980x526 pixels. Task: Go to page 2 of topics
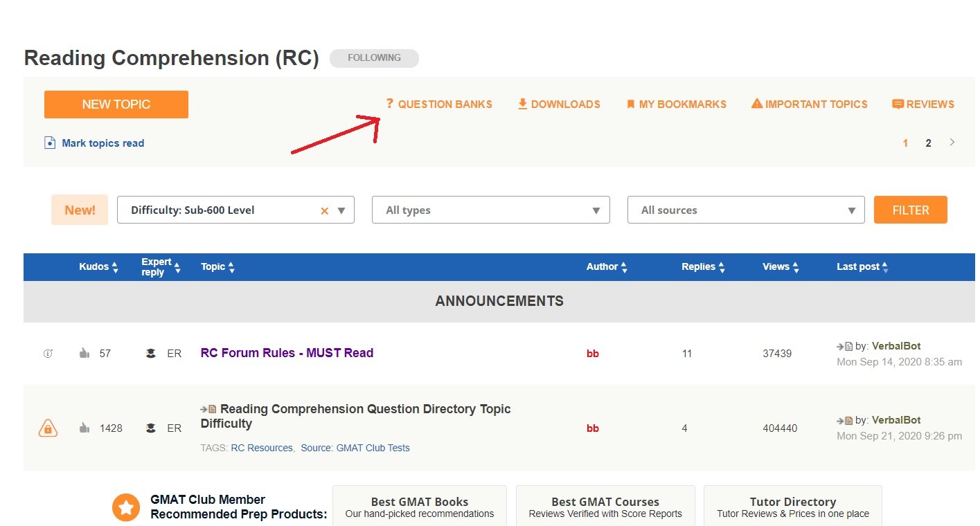[x=928, y=143]
